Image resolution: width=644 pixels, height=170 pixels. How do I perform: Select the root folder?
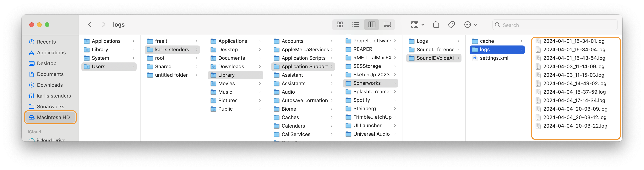[x=172, y=58]
